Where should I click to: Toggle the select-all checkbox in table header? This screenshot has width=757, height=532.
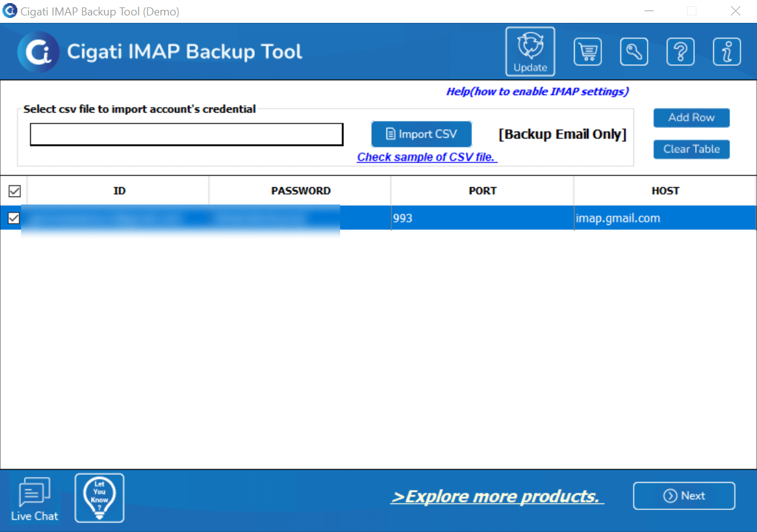pos(14,191)
